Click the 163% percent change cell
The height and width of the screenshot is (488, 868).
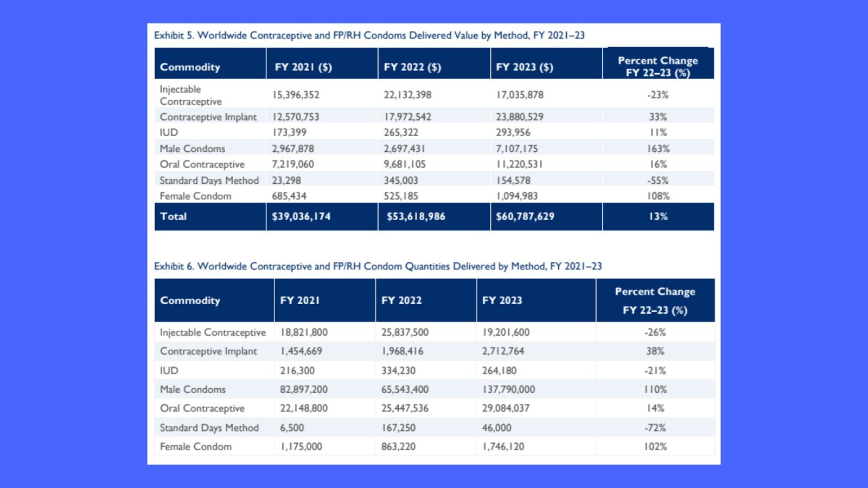tap(658, 149)
